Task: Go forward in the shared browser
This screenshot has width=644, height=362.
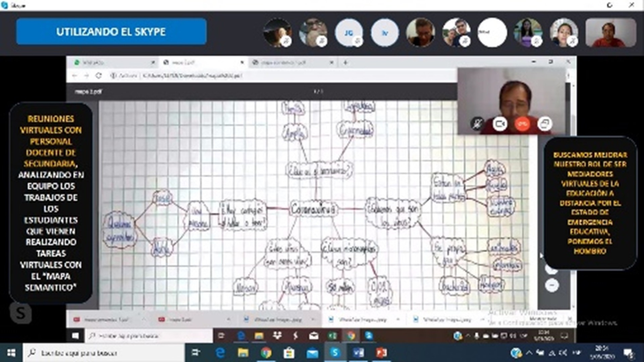Action: click(86, 76)
